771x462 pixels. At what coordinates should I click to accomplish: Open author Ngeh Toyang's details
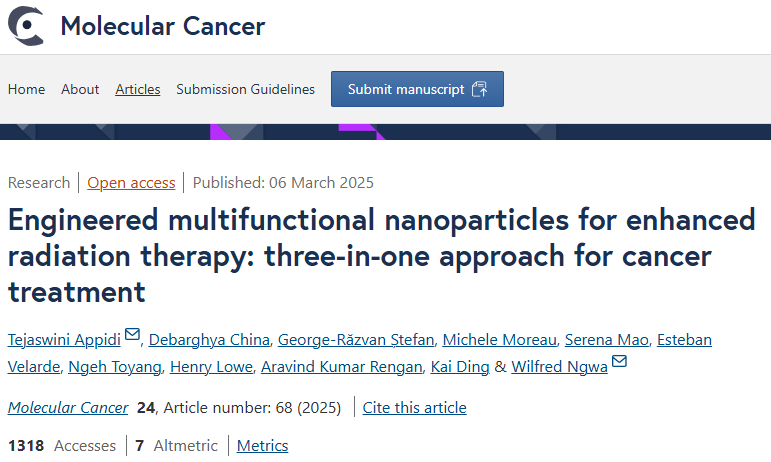tap(115, 367)
